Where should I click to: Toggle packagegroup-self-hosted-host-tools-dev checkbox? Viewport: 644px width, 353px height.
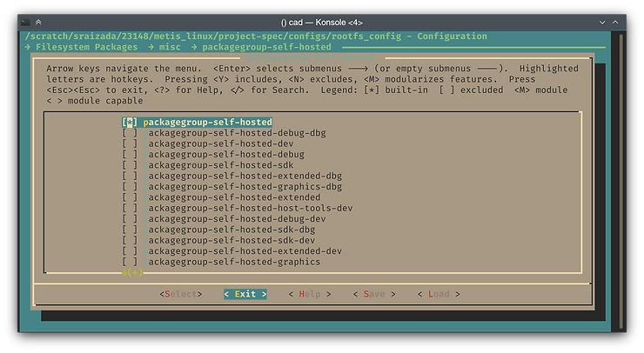(130, 209)
